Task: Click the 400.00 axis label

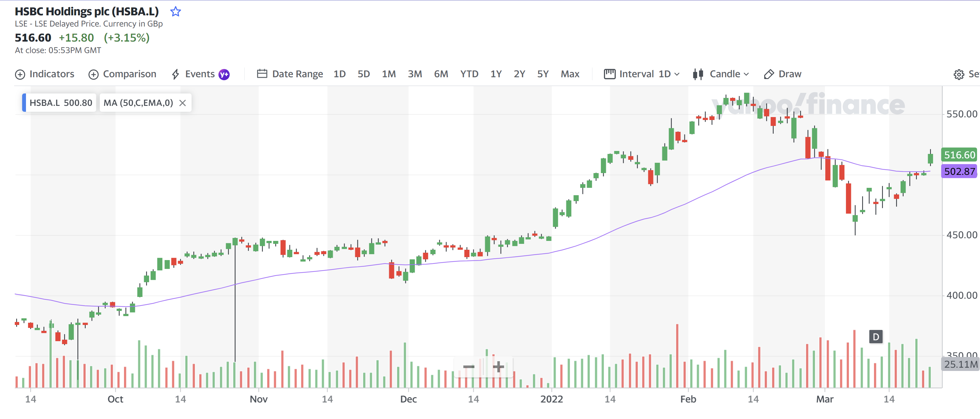Action: tap(961, 295)
